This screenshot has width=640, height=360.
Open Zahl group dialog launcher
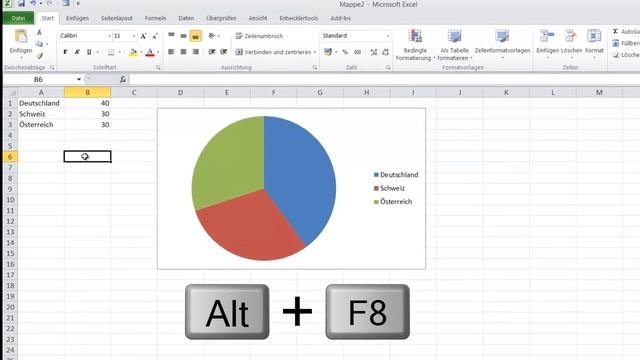point(388,68)
